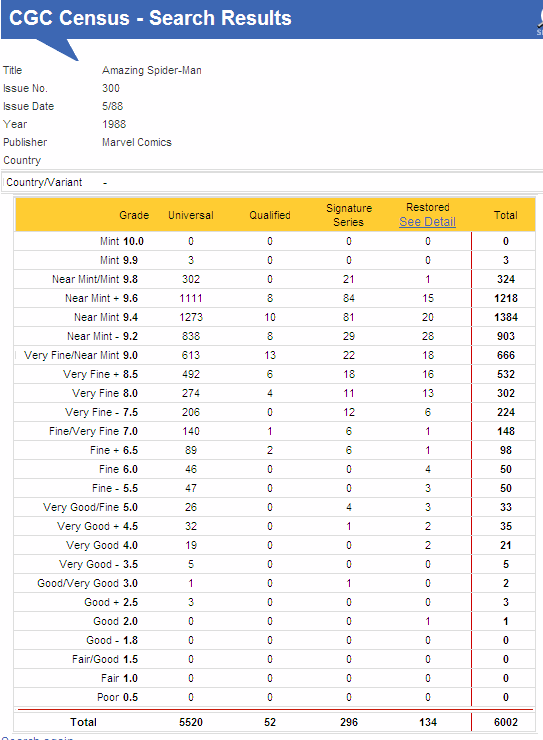The image size is (543, 740).
Task: Open the See Detail link under Restored
Action: point(427,222)
